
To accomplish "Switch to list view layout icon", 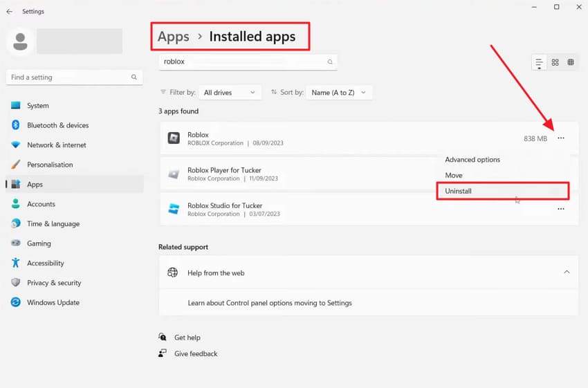I will point(539,63).
